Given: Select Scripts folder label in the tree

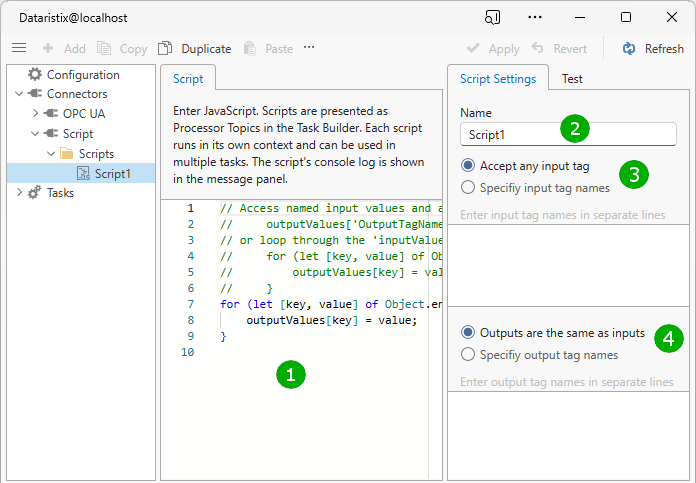Looking at the screenshot, I should (x=96, y=154).
